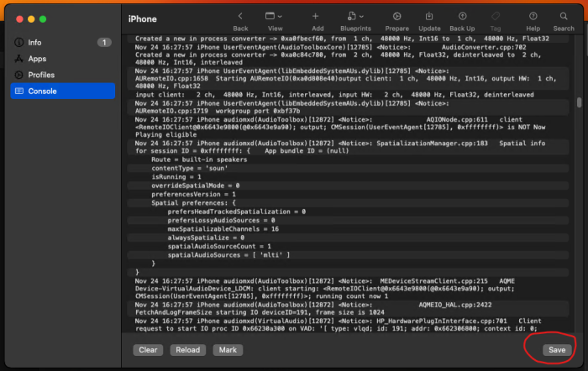Save the console log
The width and height of the screenshot is (588, 371).
pos(557,350)
